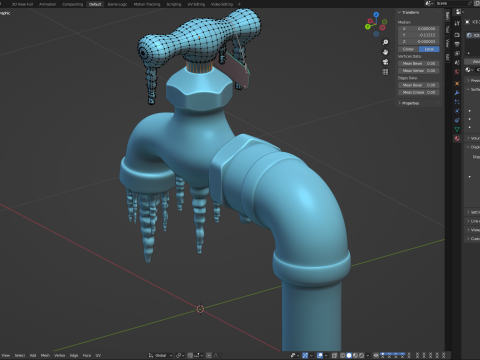Image resolution: width=480 pixels, height=360 pixels.
Task: Add a new workspace with the plus icon
Action: 239,4
